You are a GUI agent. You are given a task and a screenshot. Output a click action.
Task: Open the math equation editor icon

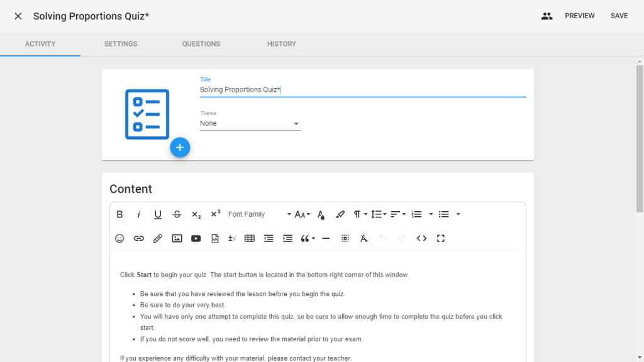(232, 238)
